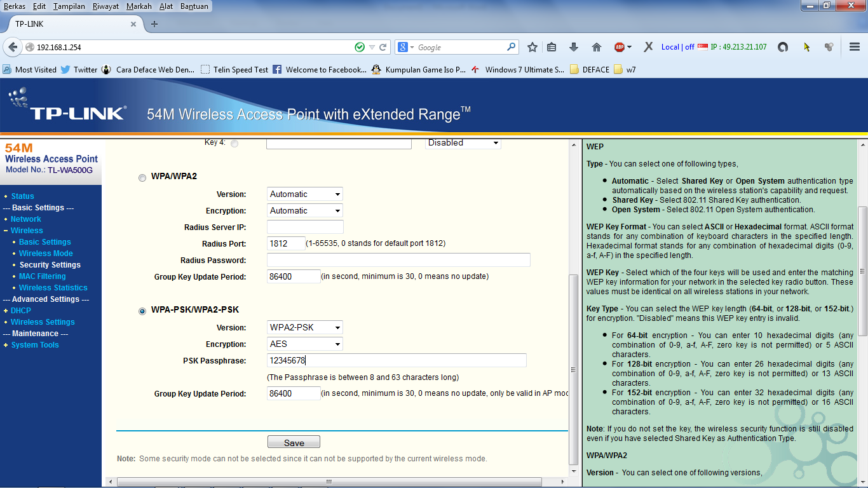The width and height of the screenshot is (868, 488).
Task: Click the Radius Port input field
Action: coord(286,243)
